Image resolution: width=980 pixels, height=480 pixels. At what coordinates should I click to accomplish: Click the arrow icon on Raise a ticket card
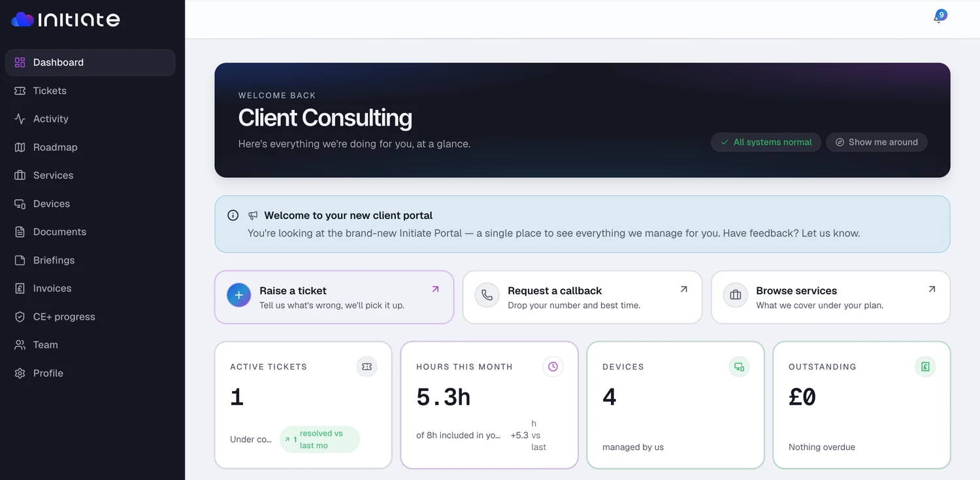click(x=435, y=289)
